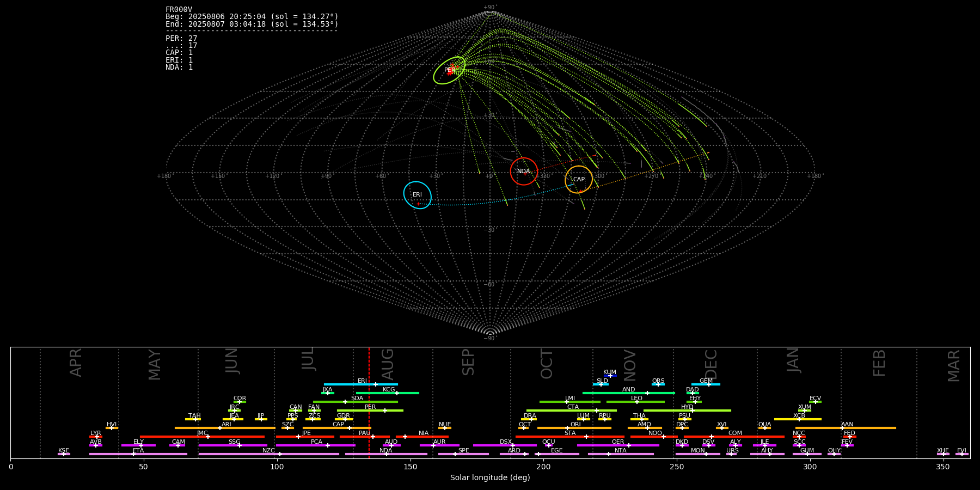The height and width of the screenshot is (490, 980).
Task: Click the CTA shower bar label
Action: click(x=573, y=407)
